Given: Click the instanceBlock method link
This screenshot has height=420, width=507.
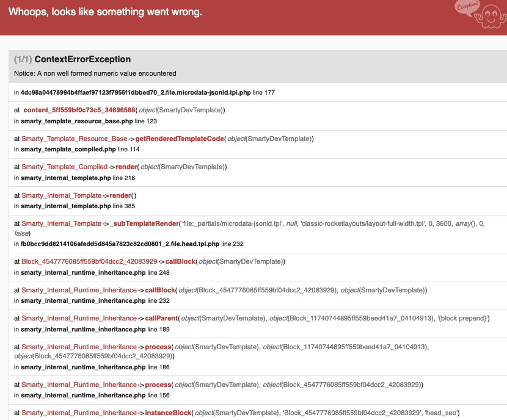Looking at the screenshot, I should click(x=168, y=413).
